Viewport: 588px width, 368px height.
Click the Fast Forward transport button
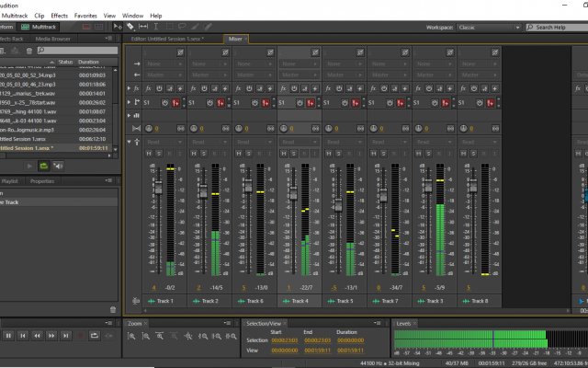[51, 335]
